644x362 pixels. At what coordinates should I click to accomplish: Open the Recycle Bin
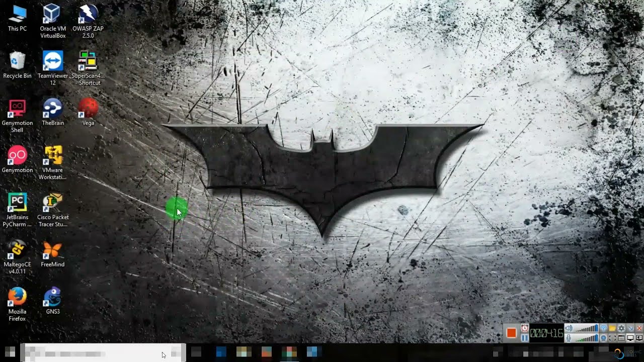coord(17,65)
